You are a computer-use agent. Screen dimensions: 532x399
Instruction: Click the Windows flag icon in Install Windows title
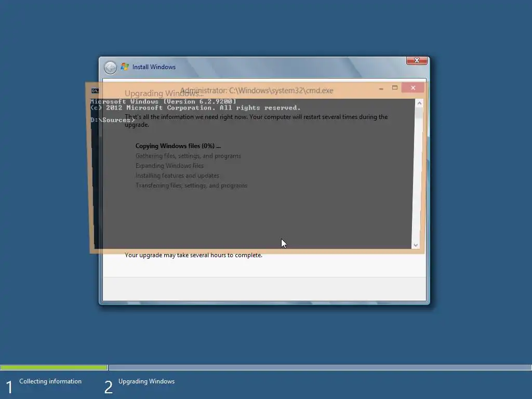pos(125,66)
